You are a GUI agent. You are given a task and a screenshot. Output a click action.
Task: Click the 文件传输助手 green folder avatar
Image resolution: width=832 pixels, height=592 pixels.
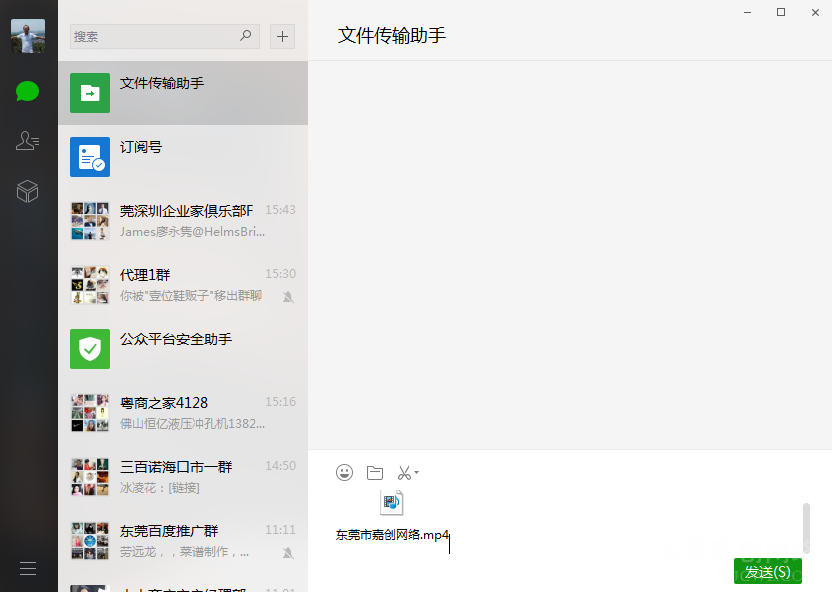click(x=90, y=93)
